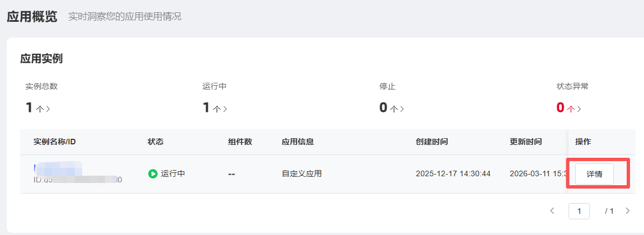
Task: Go to the next page arrow
Action: click(x=627, y=211)
